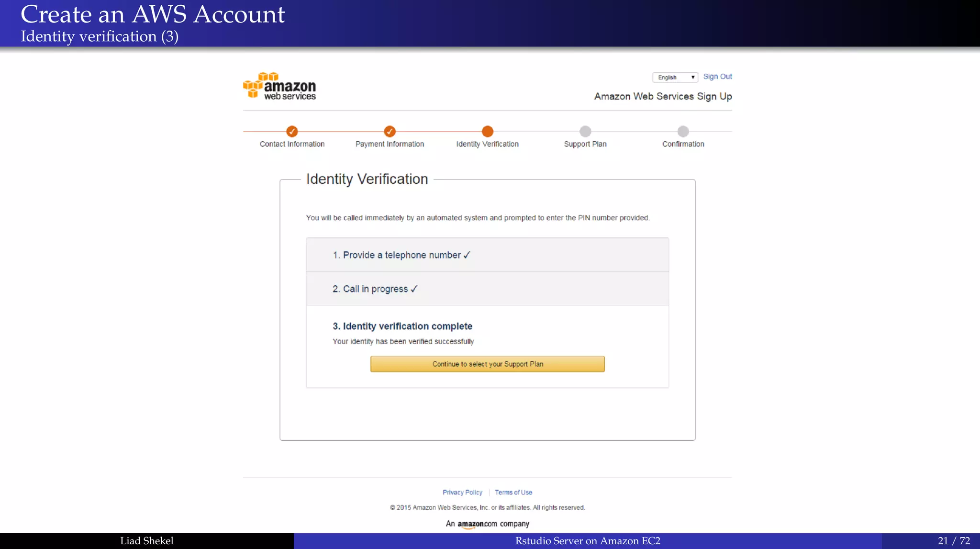Select the Contact Information step circle
Image resolution: width=980 pixels, height=549 pixels.
[x=292, y=131]
